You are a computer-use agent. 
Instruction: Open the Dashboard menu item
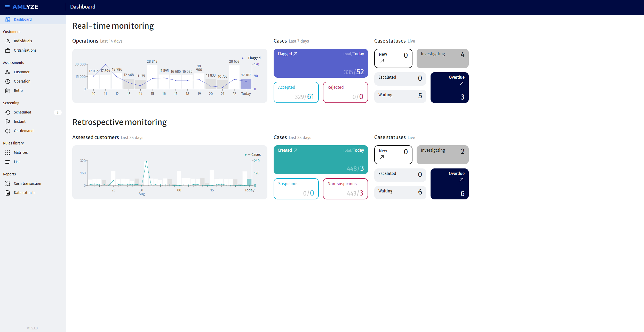point(23,20)
